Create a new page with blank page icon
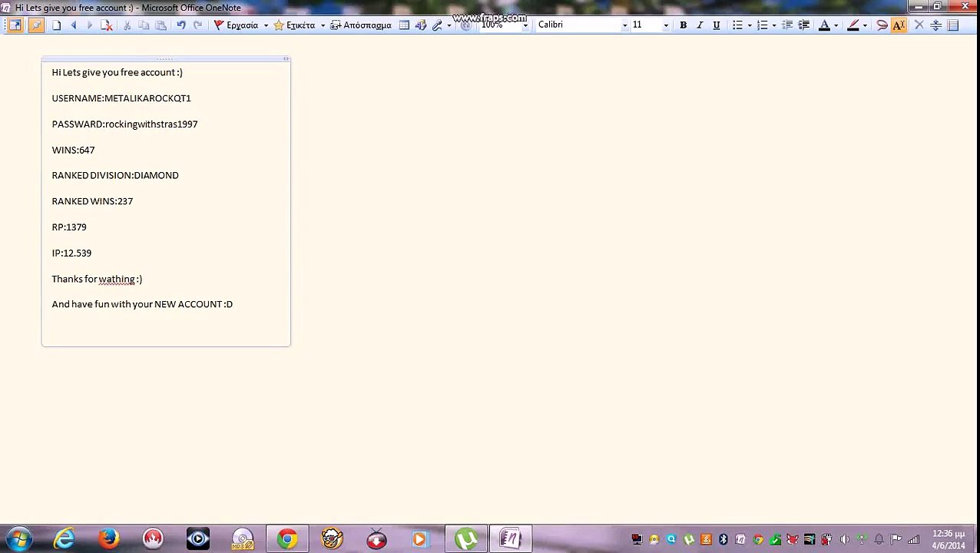Image resolution: width=980 pixels, height=553 pixels. [56, 25]
